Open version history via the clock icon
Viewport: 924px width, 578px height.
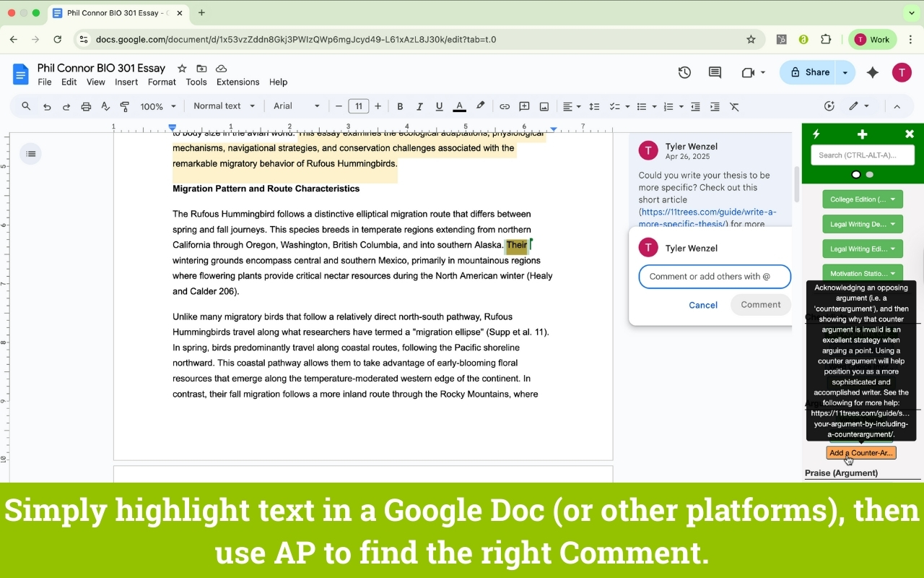tap(684, 72)
